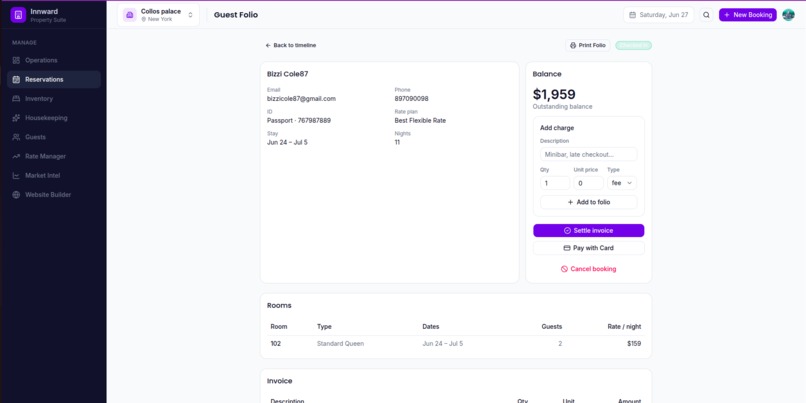Click Pay with Card button

tap(589, 248)
